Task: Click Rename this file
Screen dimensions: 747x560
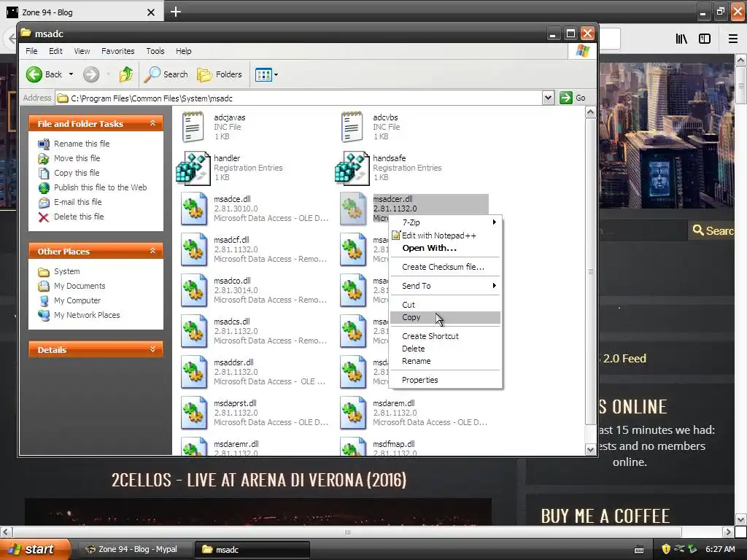Action: pyautogui.click(x=82, y=144)
